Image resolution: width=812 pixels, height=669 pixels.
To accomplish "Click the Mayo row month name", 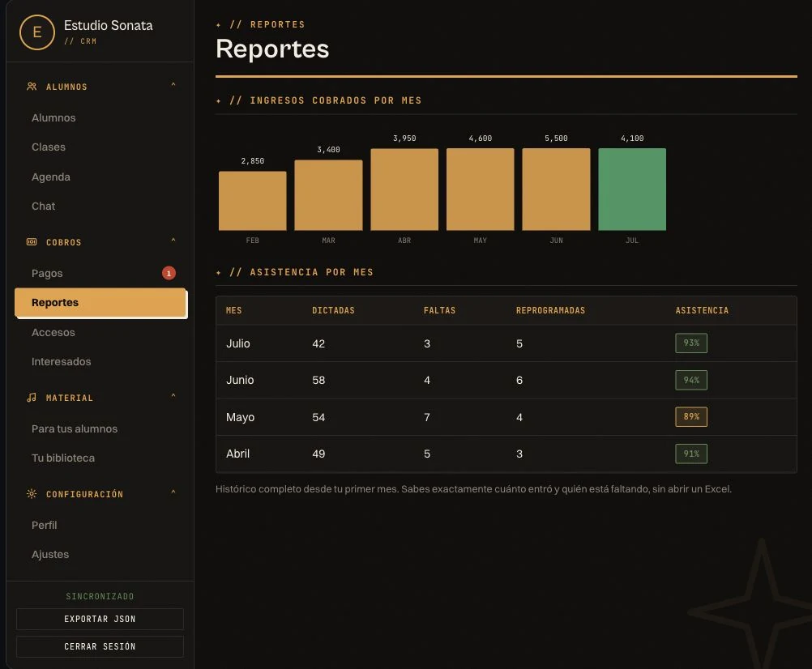I will [241, 417].
